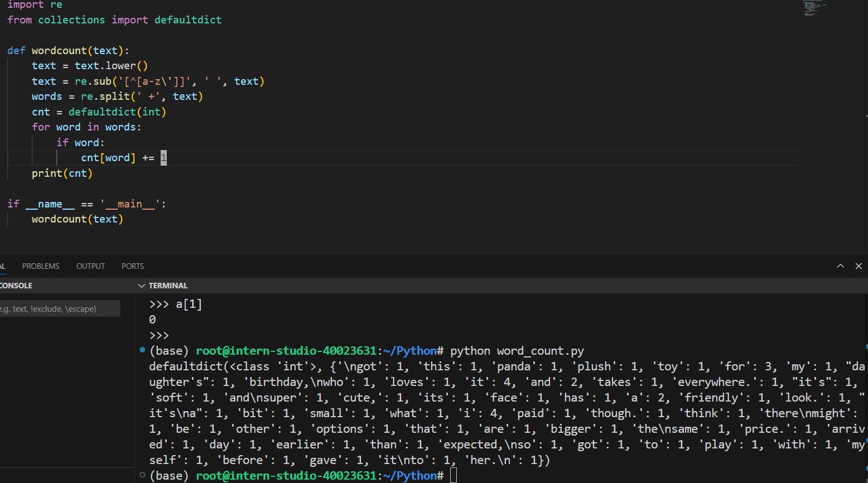Click the 'cnt = defaultdict(int)' line

point(99,112)
